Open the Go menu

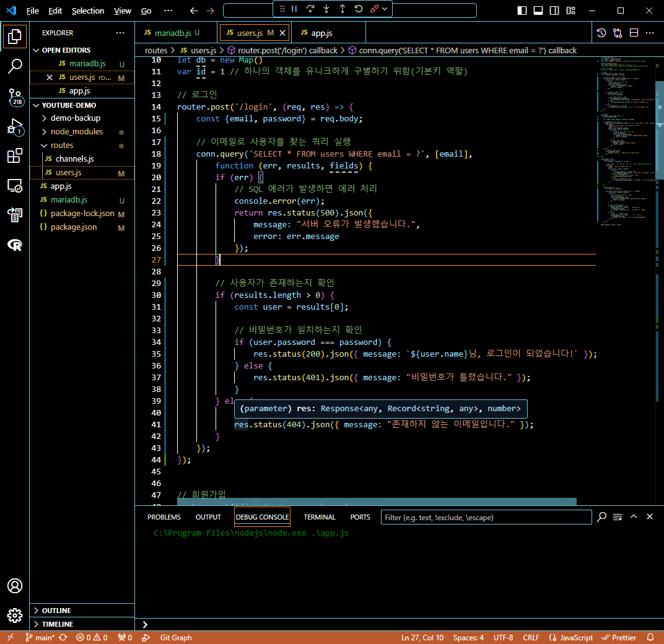pyautogui.click(x=146, y=11)
